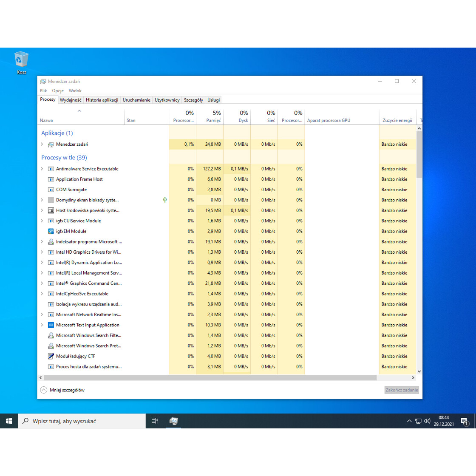
Task: Open the notification center icon
Action: 465,421
